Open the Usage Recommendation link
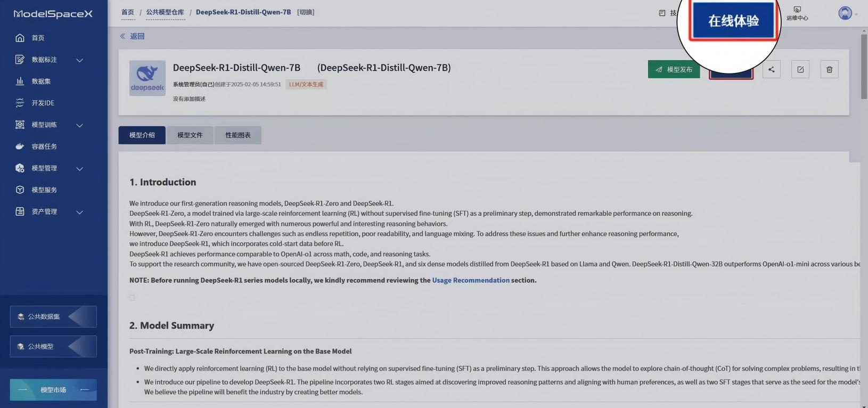 (x=471, y=280)
